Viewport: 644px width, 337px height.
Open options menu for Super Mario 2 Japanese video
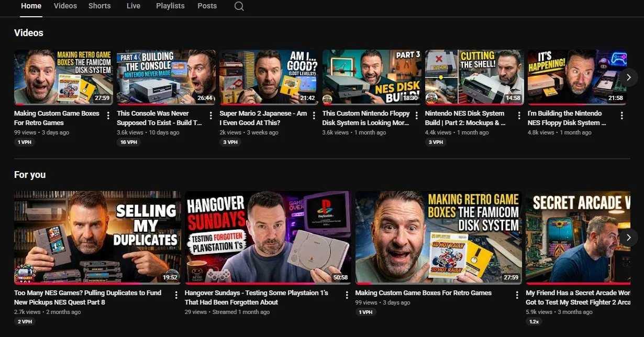pos(314,116)
